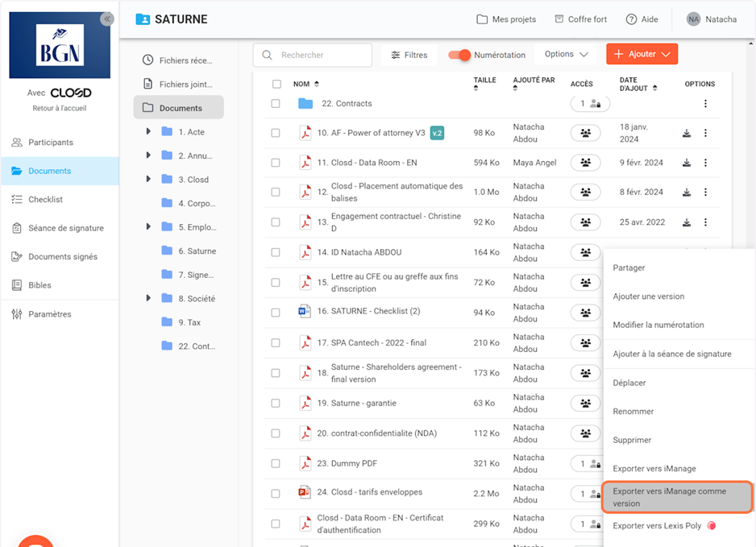Open the Filtres button
The height and width of the screenshot is (547, 756).
tap(409, 55)
